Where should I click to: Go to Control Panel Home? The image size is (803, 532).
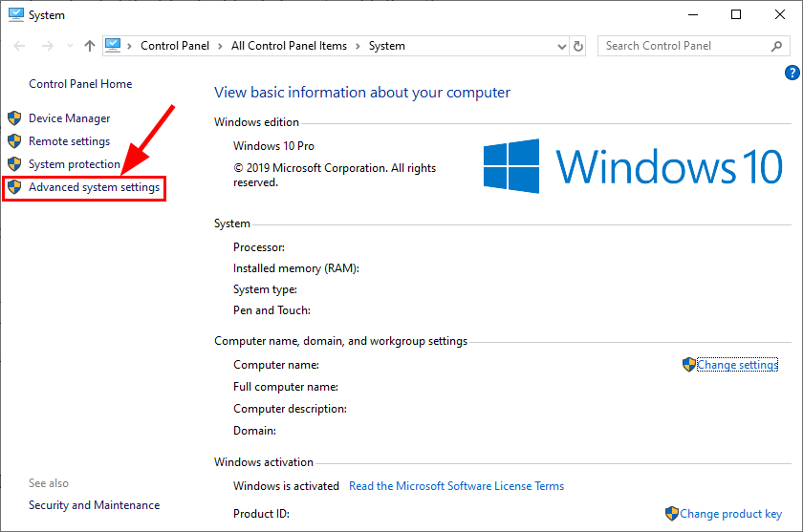click(x=80, y=84)
